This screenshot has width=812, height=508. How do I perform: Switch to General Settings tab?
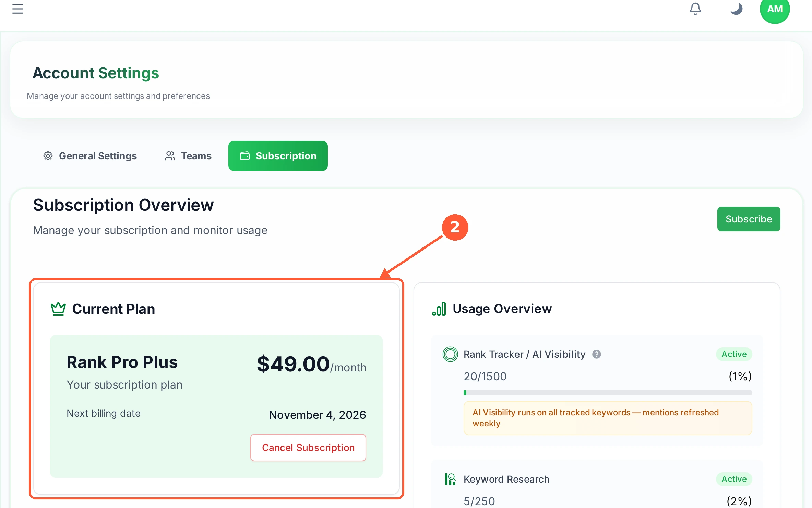click(90, 156)
